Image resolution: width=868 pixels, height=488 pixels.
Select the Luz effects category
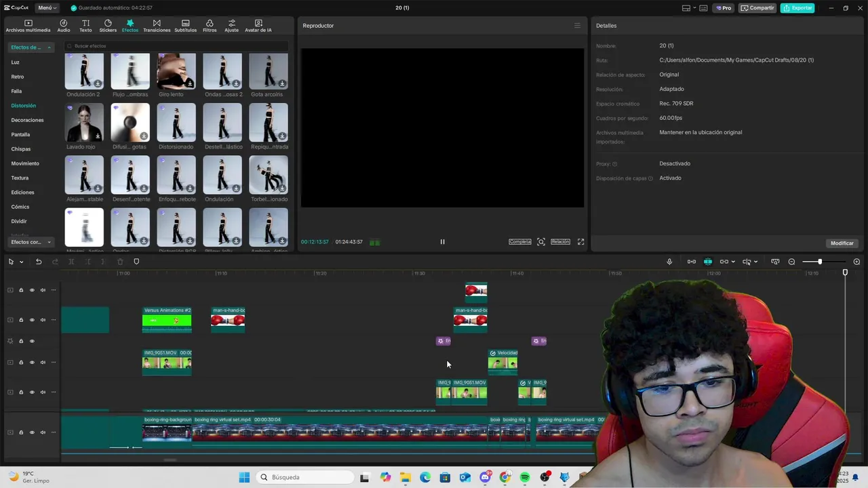15,62
